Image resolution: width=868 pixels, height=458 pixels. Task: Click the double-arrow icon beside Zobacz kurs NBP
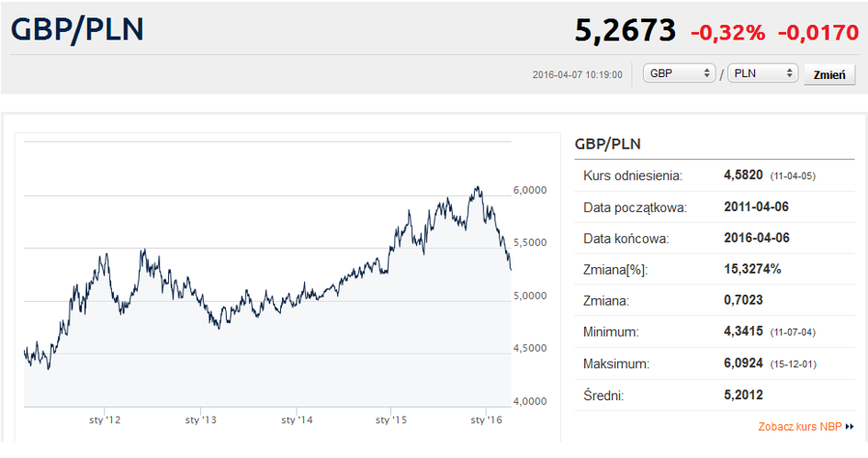point(850,427)
